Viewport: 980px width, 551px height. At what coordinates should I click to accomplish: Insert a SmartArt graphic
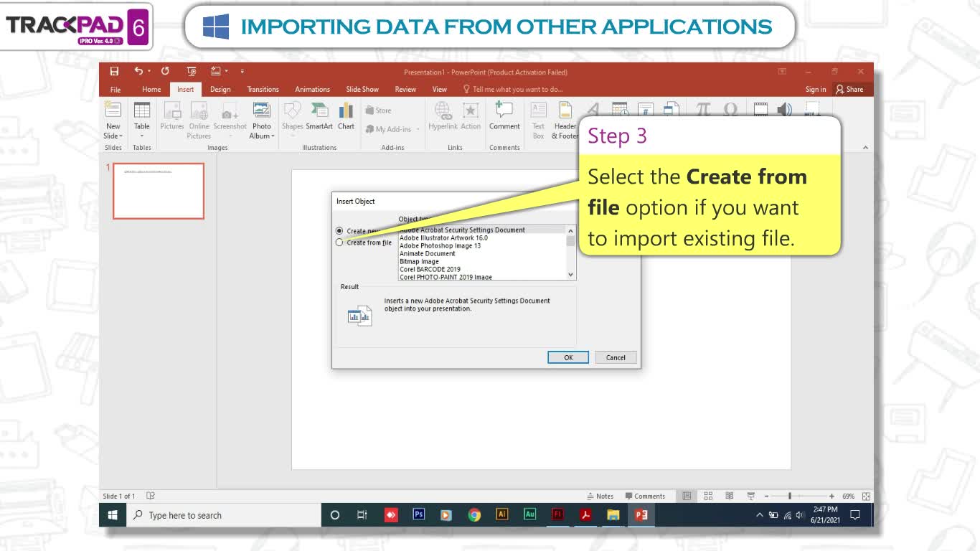[319, 115]
